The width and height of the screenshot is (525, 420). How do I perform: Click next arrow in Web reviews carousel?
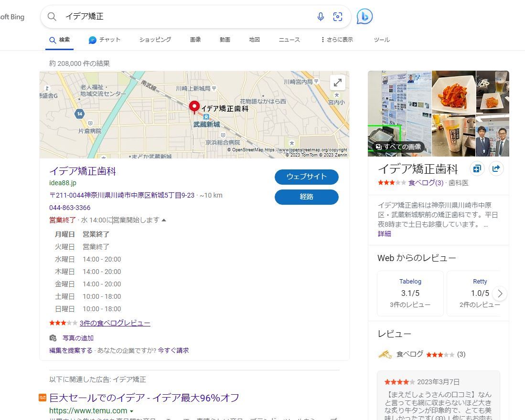pos(500,294)
